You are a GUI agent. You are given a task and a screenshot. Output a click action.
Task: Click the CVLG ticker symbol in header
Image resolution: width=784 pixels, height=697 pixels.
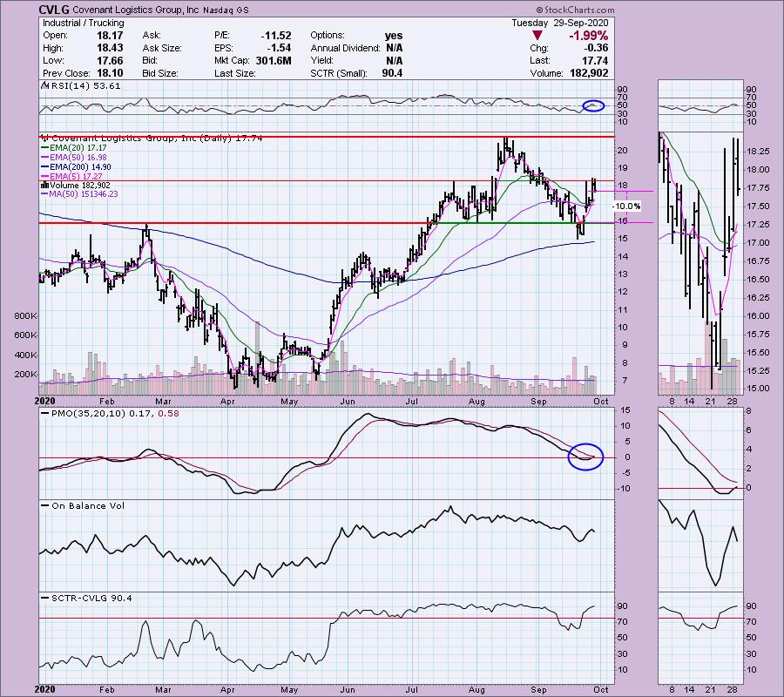(x=54, y=10)
